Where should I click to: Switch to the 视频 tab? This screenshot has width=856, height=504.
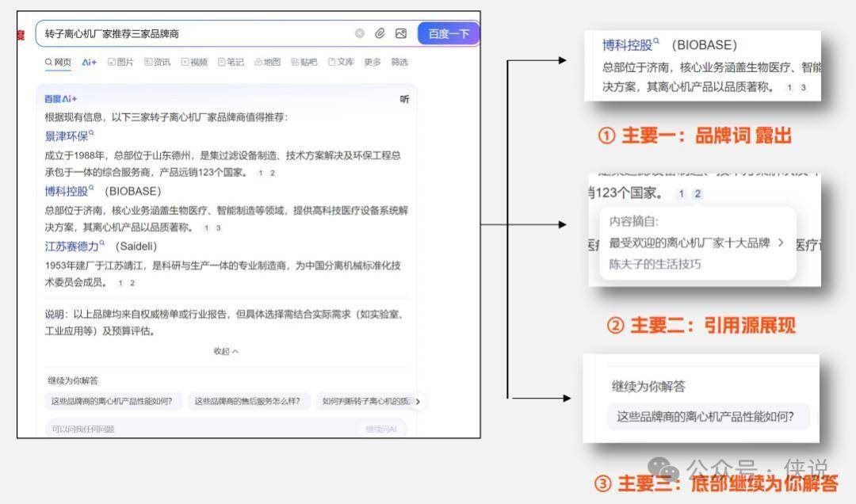194,63
